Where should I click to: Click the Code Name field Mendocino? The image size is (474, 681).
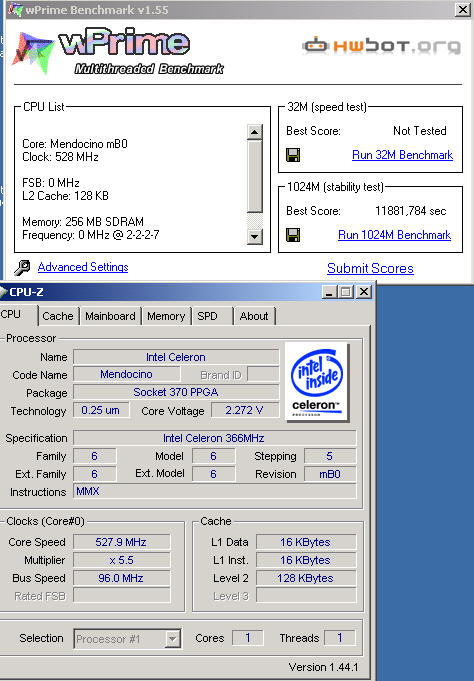(x=126, y=374)
